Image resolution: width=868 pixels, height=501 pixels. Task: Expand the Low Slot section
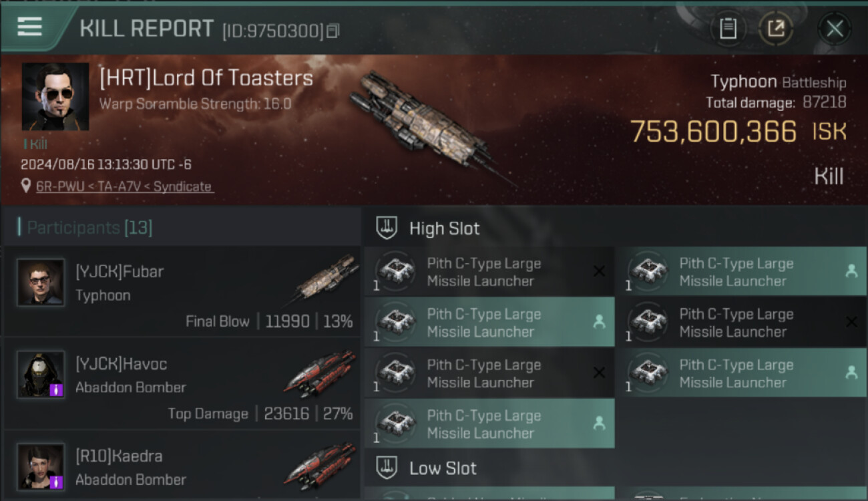(x=443, y=468)
